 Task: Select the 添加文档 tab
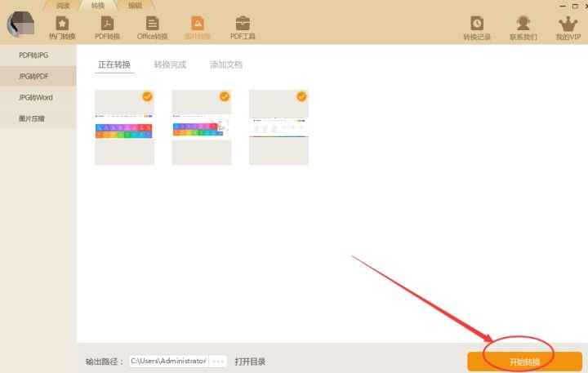pos(226,64)
